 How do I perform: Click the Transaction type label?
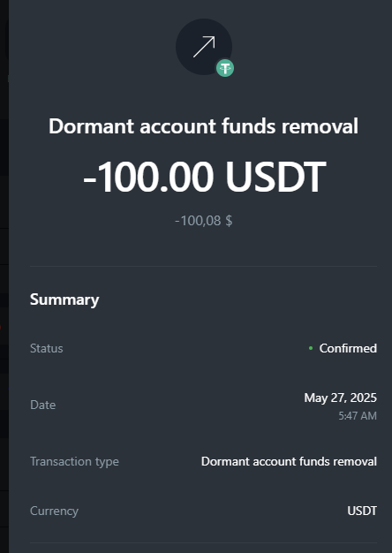[x=74, y=461]
